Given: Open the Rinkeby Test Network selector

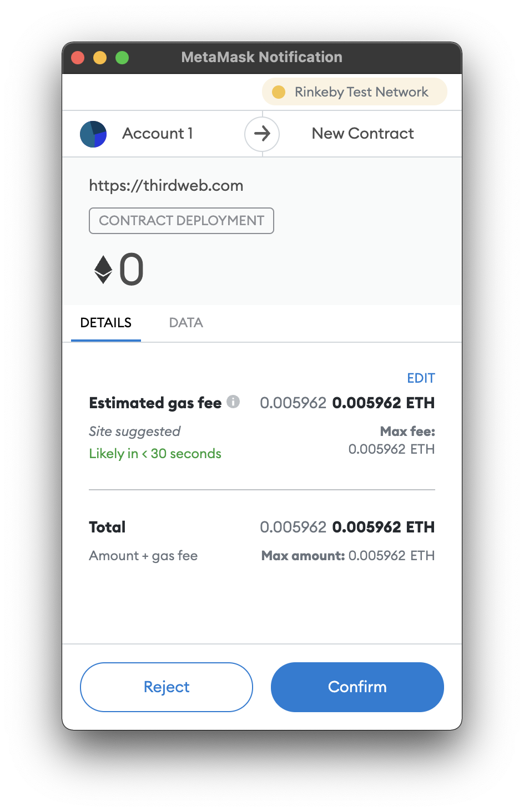Looking at the screenshot, I should pyautogui.click(x=354, y=92).
